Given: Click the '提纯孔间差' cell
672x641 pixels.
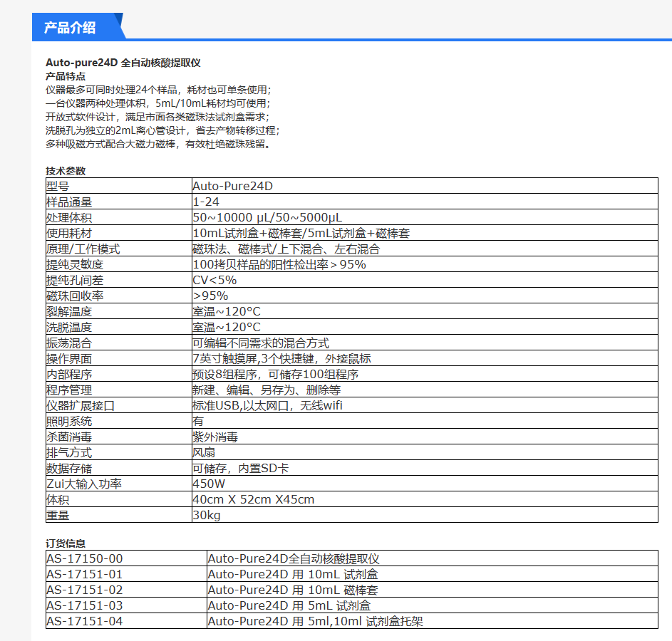Looking at the screenshot, I should [x=119, y=280].
